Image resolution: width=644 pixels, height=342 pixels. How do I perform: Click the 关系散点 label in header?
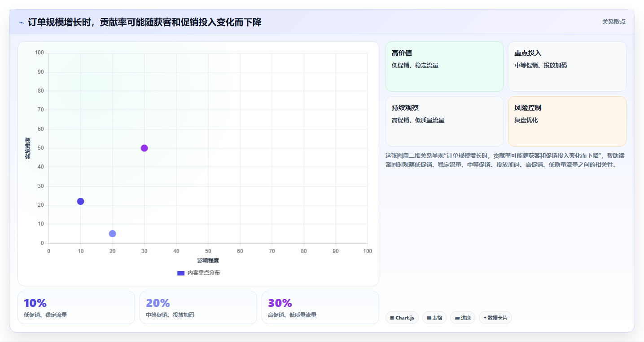point(613,22)
